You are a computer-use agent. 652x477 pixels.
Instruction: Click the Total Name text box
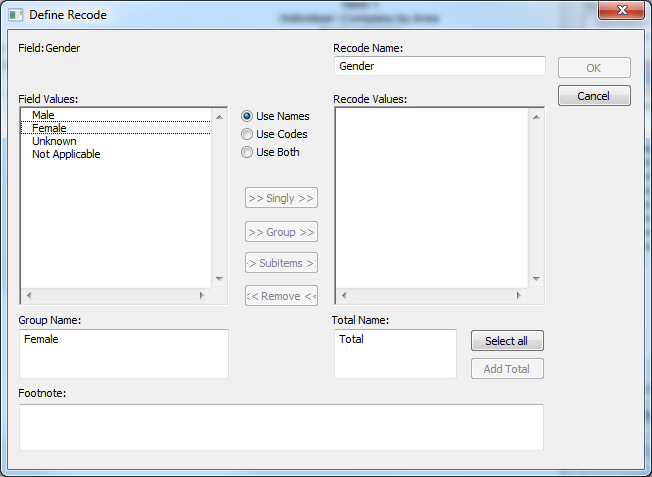(394, 354)
